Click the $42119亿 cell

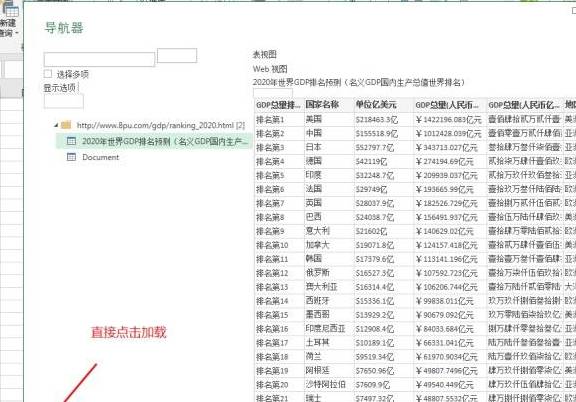coord(384,161)
